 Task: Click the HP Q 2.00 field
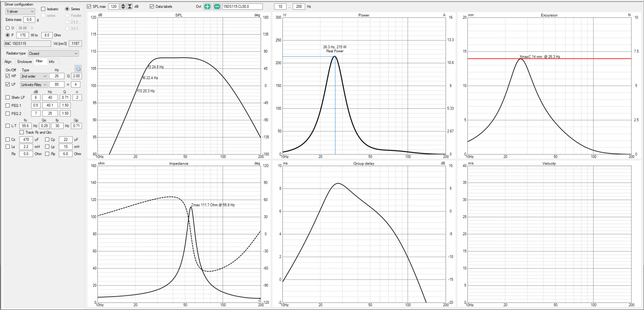click(x=76, y=76)
